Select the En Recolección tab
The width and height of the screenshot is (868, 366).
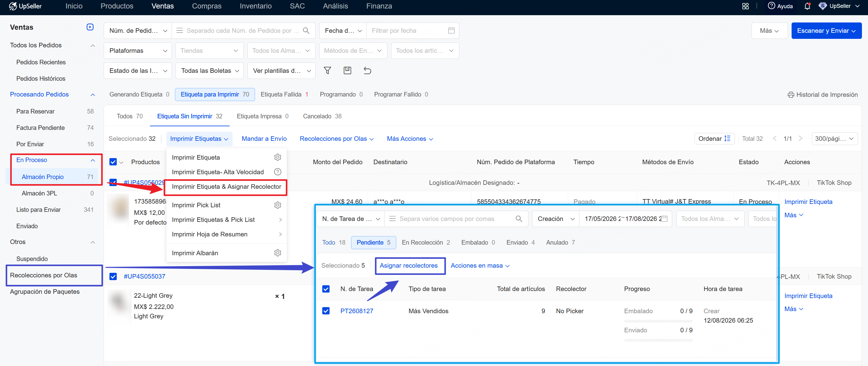click(x=426, y=242)
